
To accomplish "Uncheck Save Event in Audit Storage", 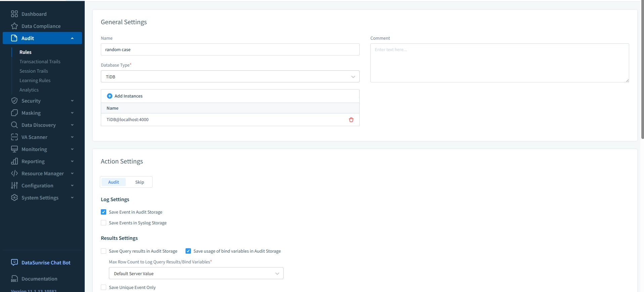I will click(104, 212).
